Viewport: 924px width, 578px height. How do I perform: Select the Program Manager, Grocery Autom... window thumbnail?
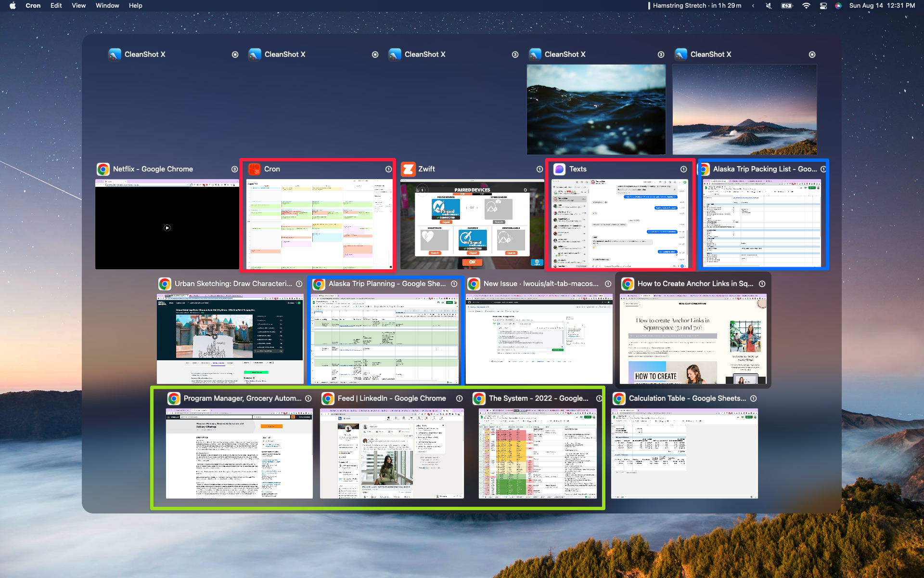(x=239, y=453)
